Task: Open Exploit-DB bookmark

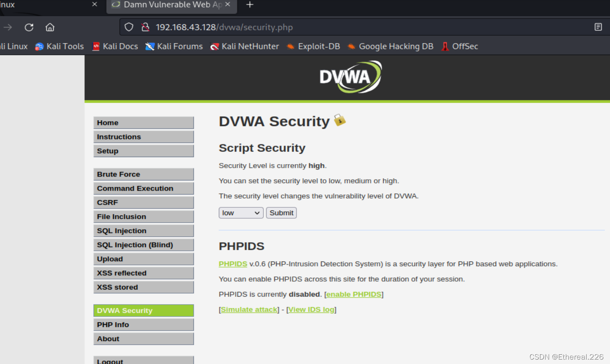Action: coord(313,46)
